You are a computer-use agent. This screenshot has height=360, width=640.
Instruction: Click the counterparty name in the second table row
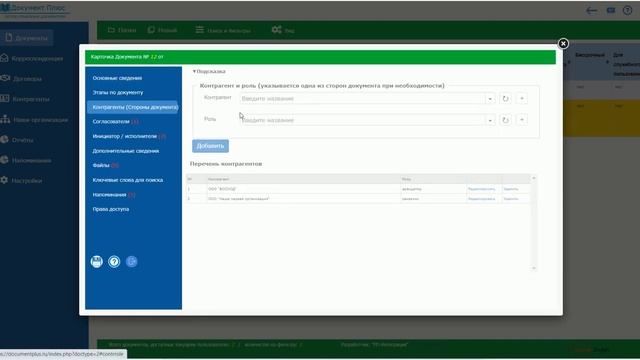tap(239, 199)
